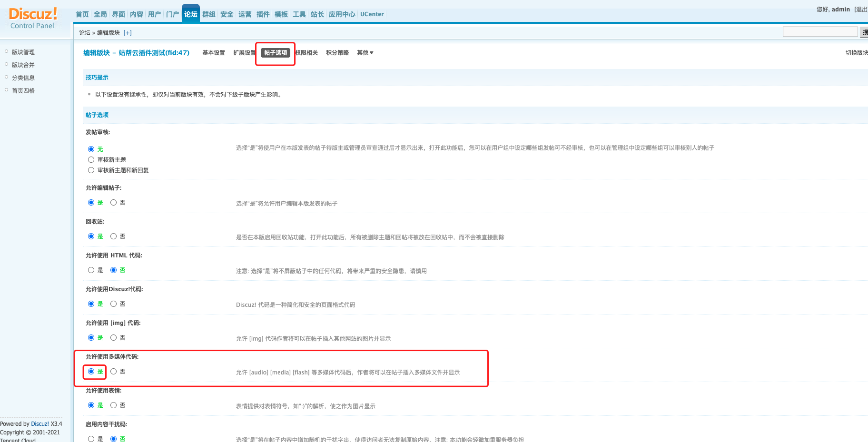
Task: Click the Discuz! Control Panel logo
Action: [x=32, y=18]
